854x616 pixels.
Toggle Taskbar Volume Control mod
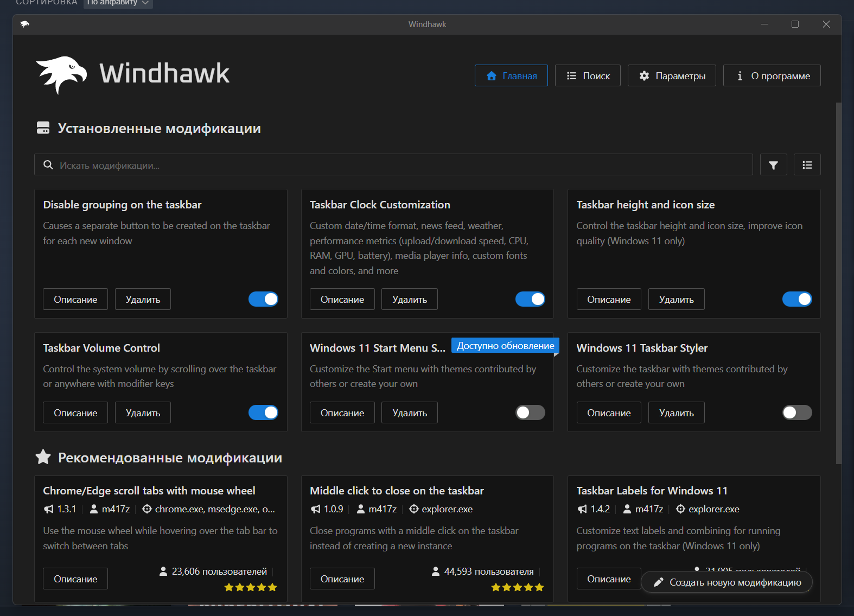point(263,412)
